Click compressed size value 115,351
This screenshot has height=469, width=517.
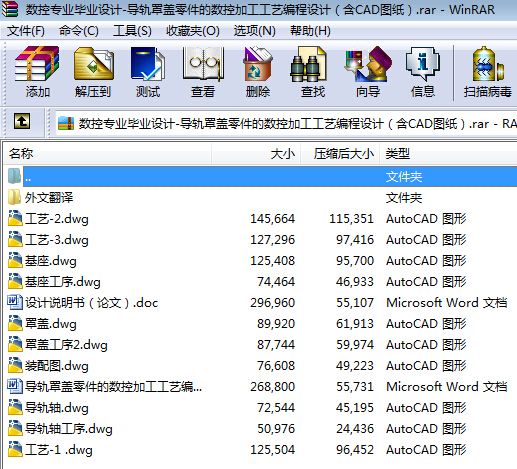[x=352, y=219]
